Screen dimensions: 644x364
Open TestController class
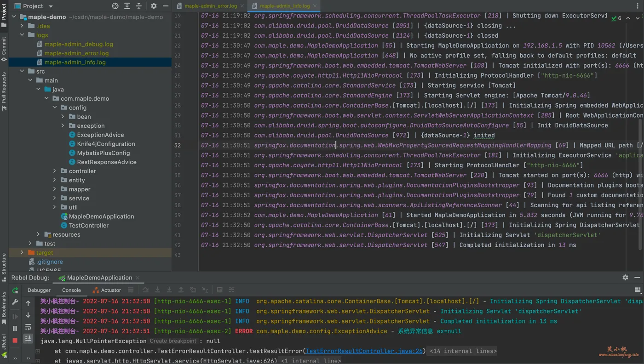tap(89, 226)
